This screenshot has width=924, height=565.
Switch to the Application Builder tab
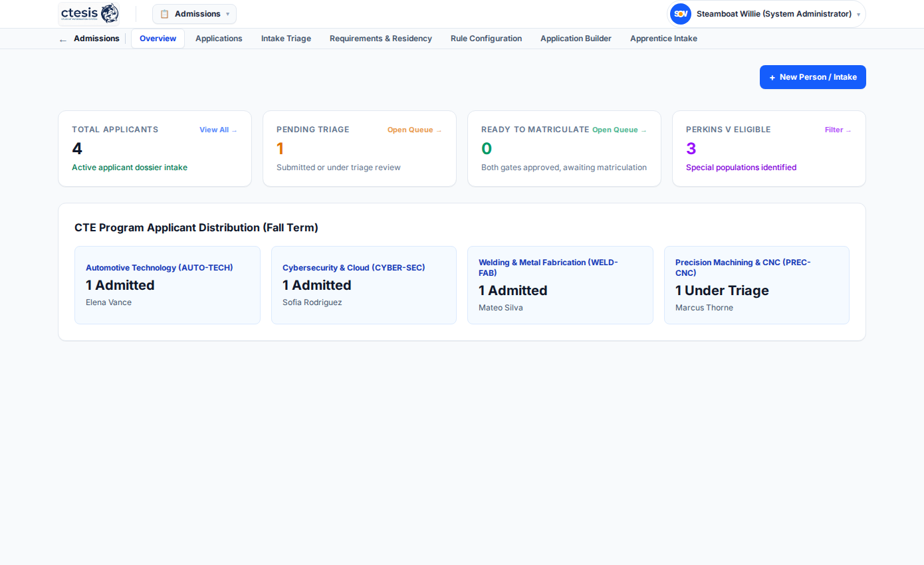[576, 39]
